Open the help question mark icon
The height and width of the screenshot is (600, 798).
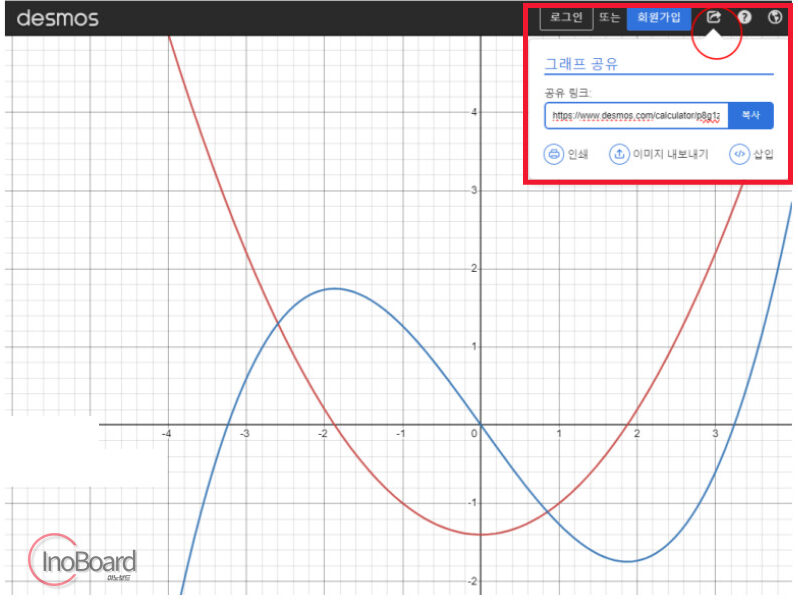744,17
